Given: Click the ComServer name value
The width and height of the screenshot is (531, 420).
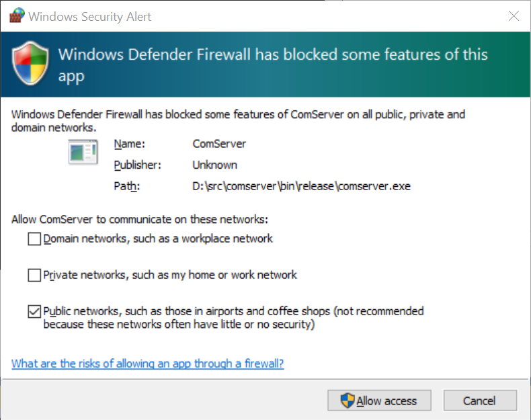Looking at the screenshot, I should [219, 143].
